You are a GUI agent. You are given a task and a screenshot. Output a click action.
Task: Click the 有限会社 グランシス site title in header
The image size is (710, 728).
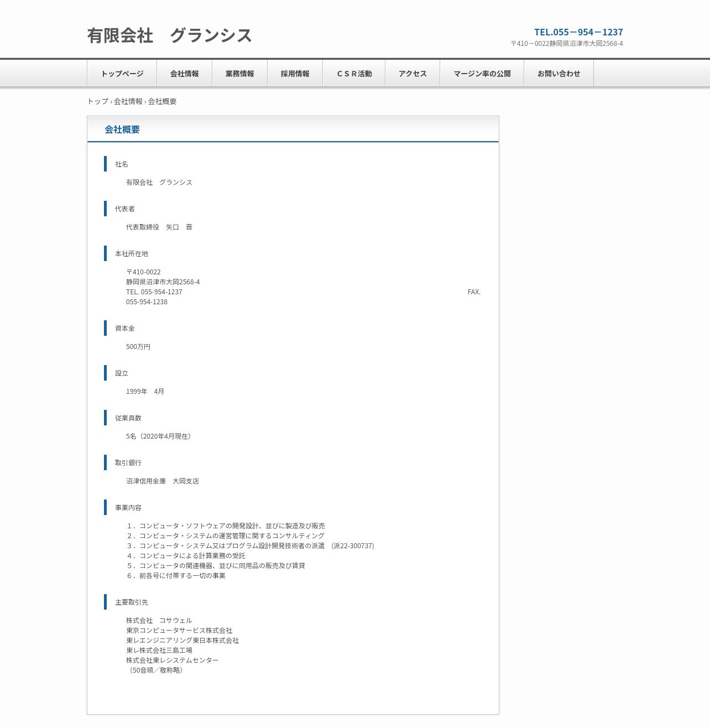(169, 35)
